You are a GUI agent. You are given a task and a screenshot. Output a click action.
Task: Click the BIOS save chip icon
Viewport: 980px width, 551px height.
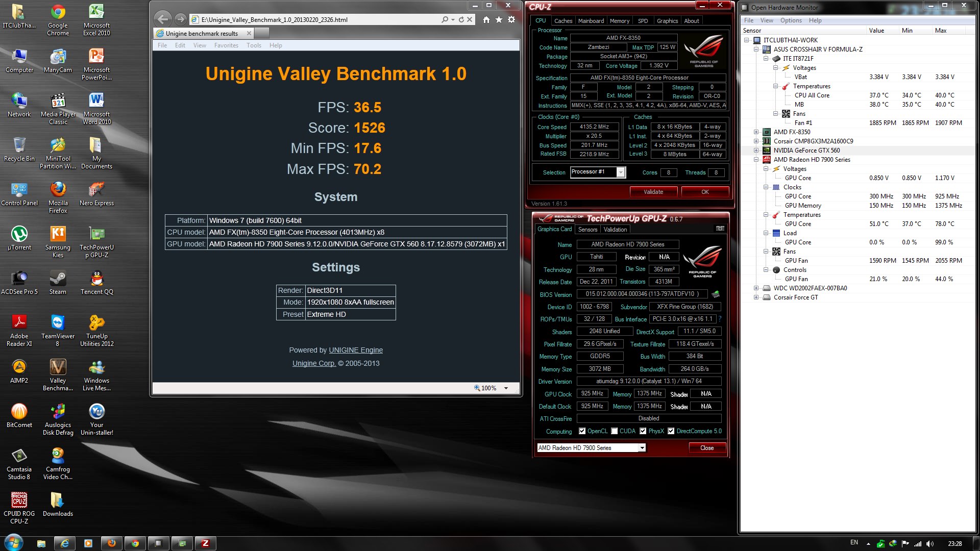716,294
